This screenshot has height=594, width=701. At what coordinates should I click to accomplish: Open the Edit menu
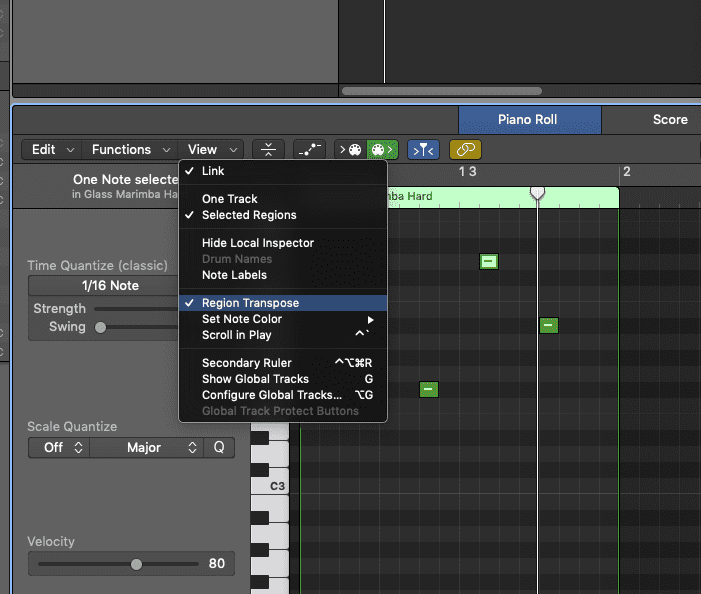pos(52,149)
